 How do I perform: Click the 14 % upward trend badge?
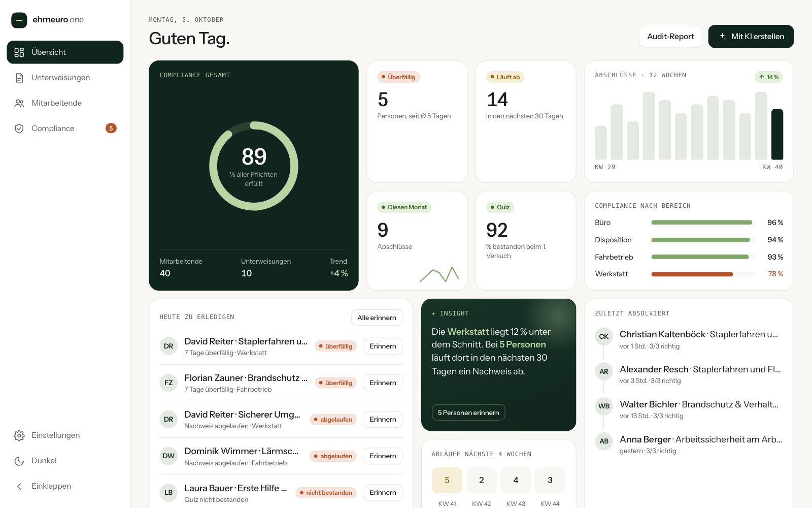[x=769, y=77]
